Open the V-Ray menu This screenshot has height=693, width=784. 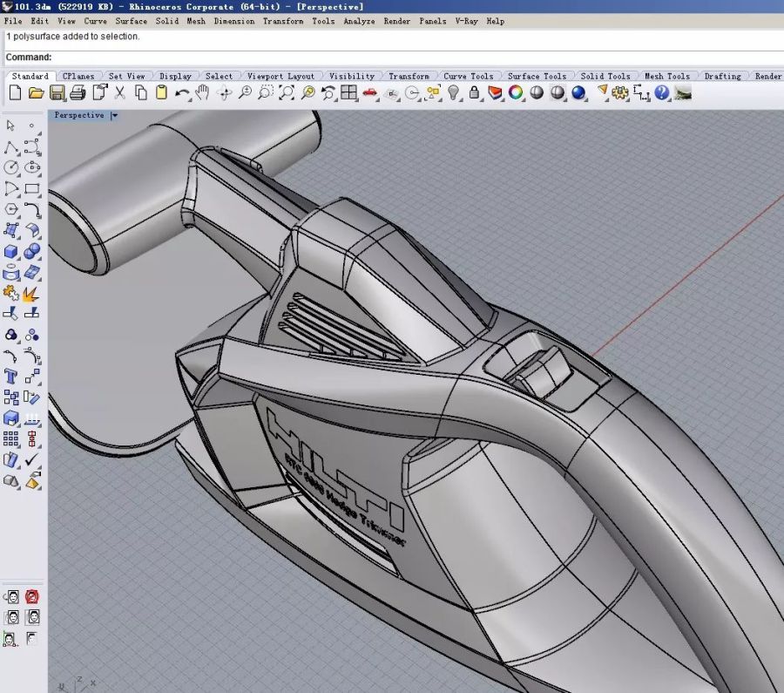tap(466, 21)
